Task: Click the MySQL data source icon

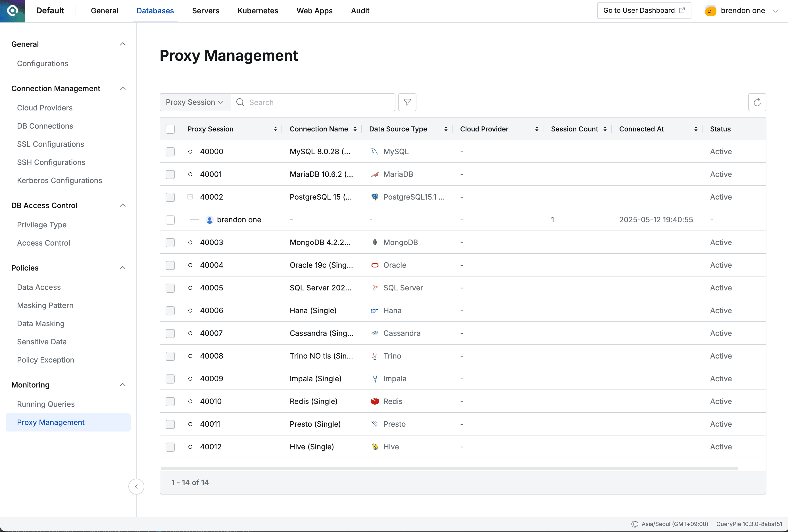Action: coord(375,152)
